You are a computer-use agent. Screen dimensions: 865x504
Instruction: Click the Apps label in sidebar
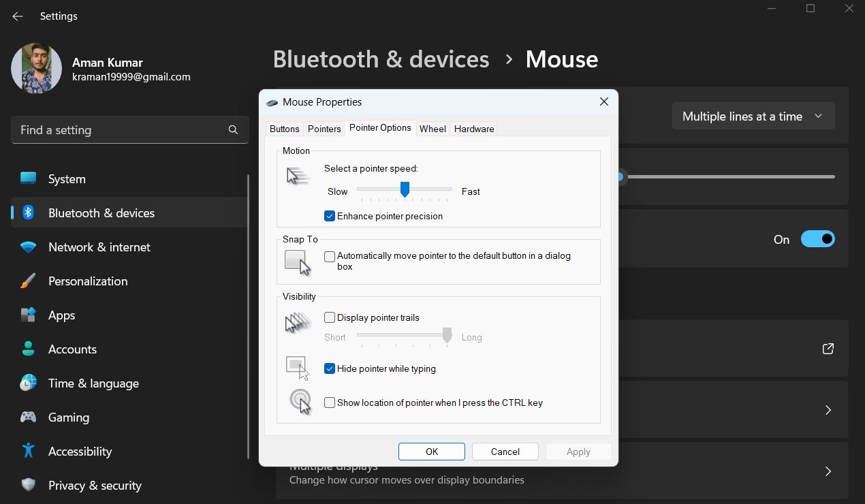[x=61, y=315]
